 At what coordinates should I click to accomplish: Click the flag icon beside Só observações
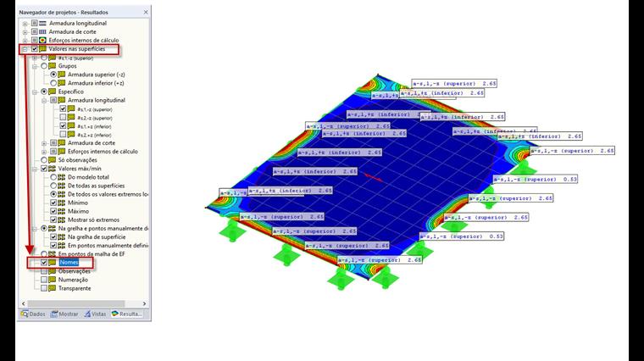(x=53, y=160)
